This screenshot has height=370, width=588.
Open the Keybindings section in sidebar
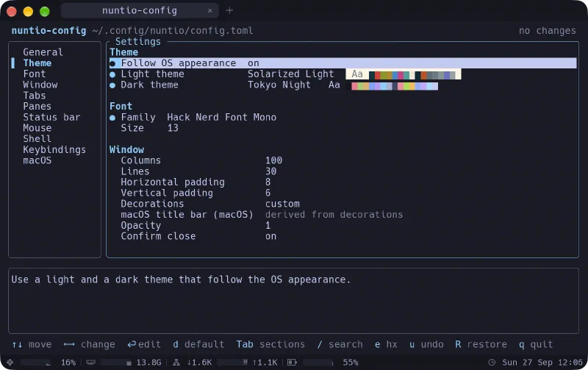tap(54, 150)
